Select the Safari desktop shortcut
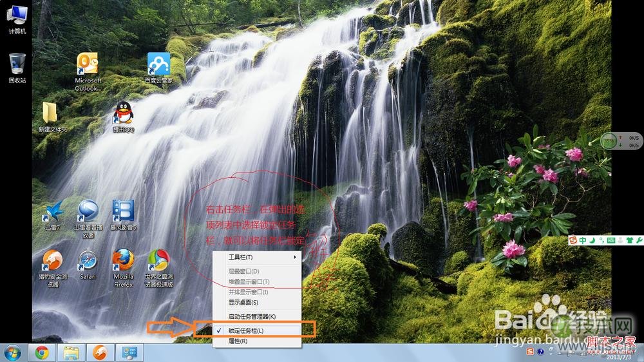 (88, 265)
